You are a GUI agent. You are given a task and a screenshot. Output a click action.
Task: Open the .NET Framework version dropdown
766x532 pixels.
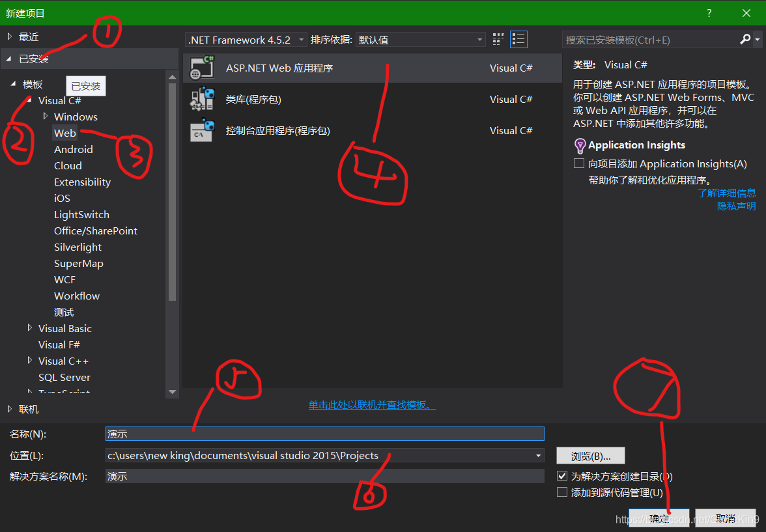pos(246,40)
